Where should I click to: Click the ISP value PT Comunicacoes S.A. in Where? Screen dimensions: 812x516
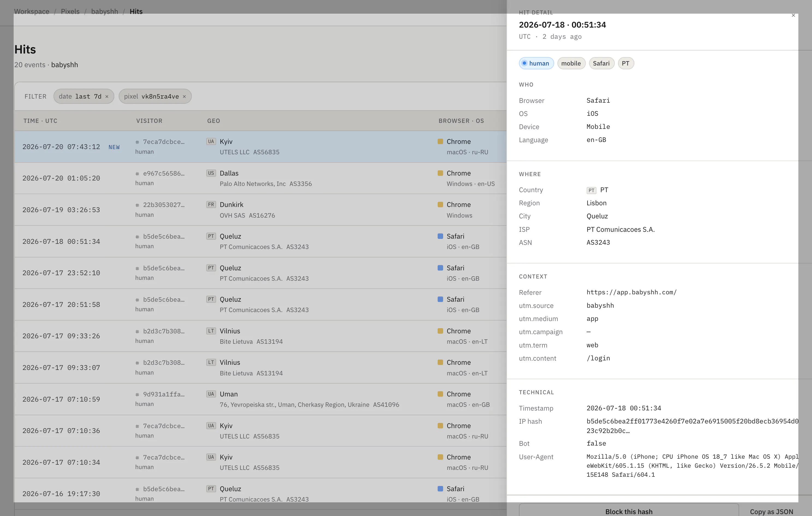tap(620, 230)
